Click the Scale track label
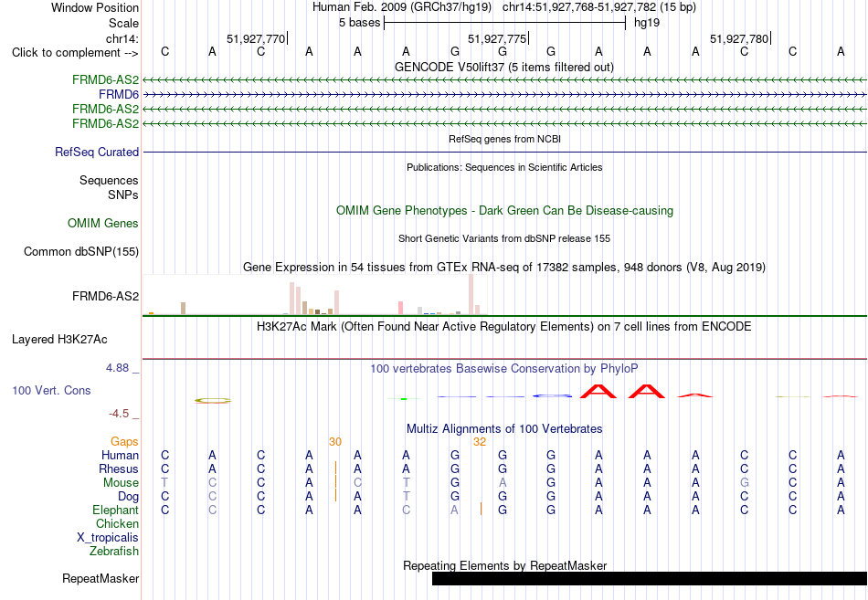 pyautogui.click(x=123, y=23)
